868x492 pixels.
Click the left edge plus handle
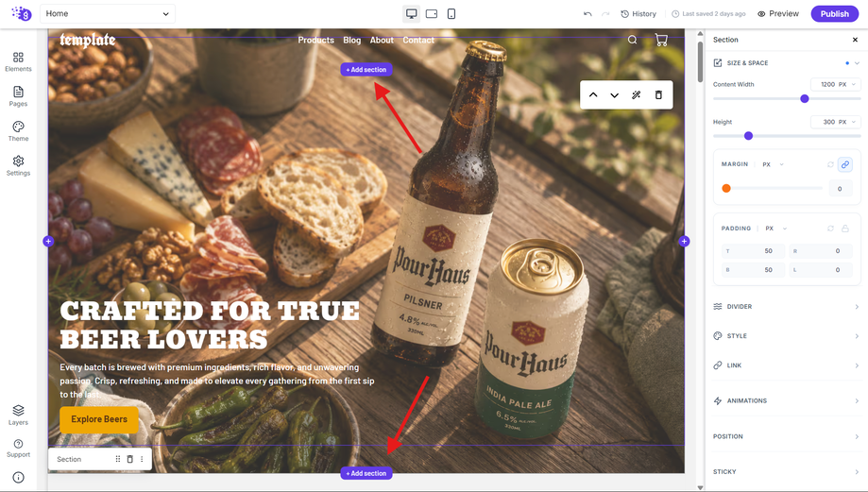pos(48,242)
